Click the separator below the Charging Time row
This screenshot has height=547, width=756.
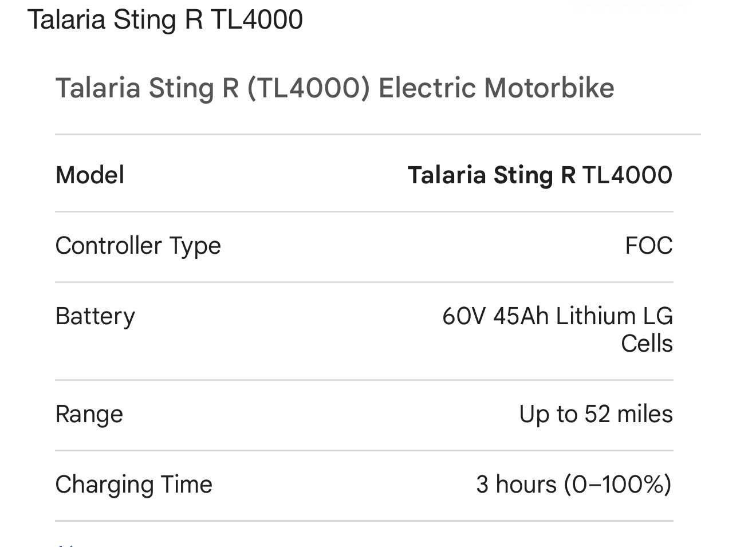364,521
